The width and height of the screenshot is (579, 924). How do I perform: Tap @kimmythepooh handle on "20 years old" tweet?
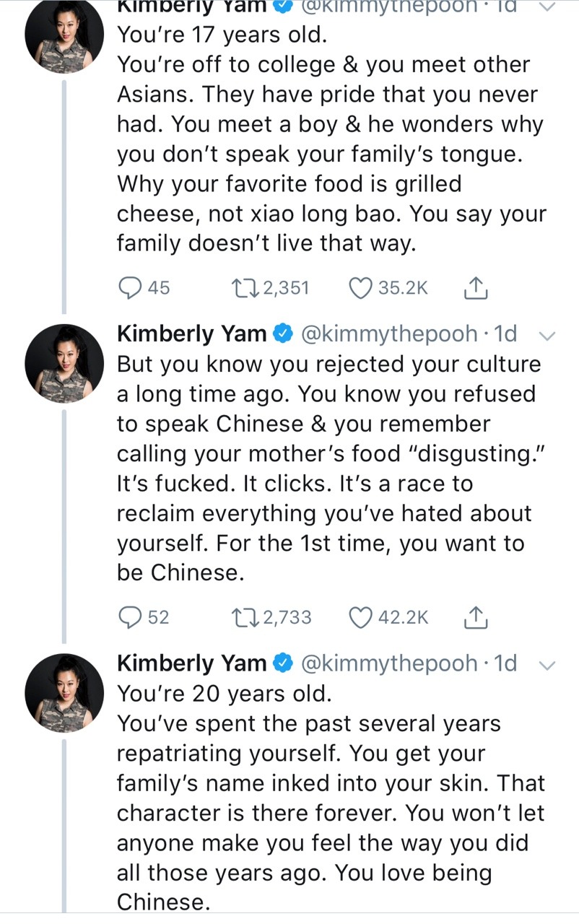click(x=388, y=663)
